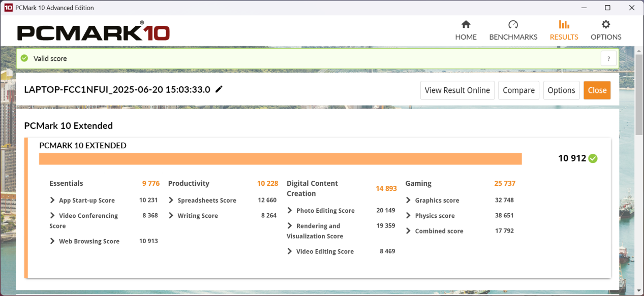Open Options via the gear icon
644x296 pixels.
pyautogui.click(x=605, y=25)
